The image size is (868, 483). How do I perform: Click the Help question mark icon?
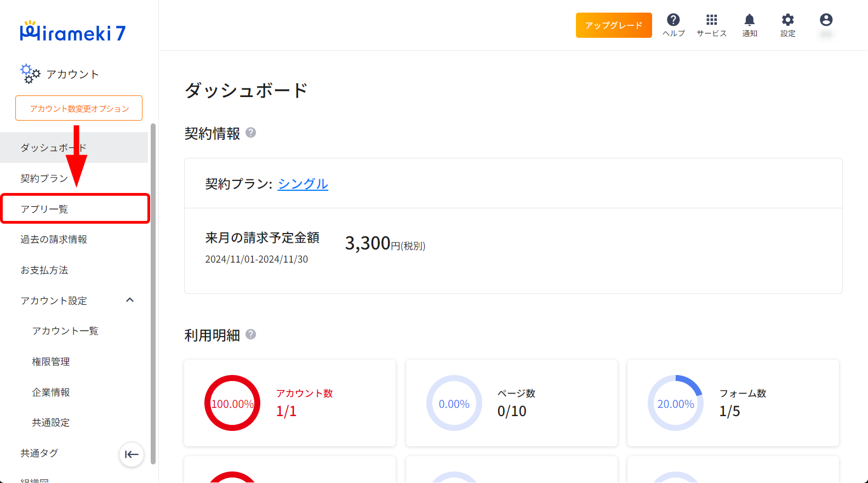click(x=673, y=20)
